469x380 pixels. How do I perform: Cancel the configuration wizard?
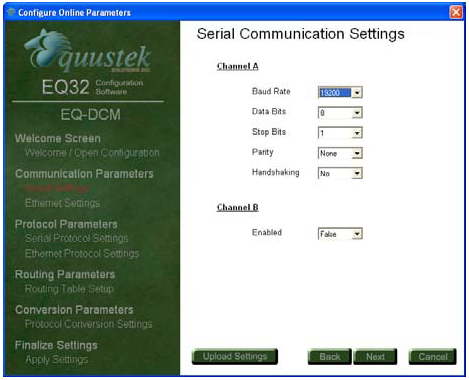point(433,357)
